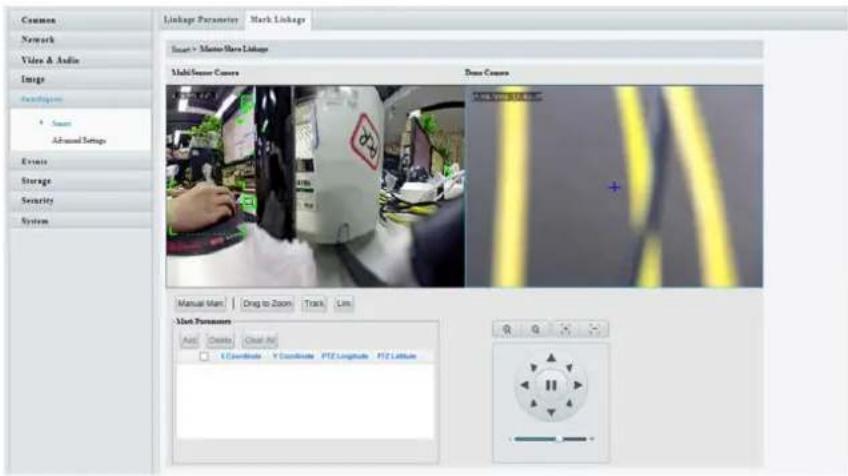Move PTZ diagonally down-left
The width and height of the screenshot is (848, 476).
click(x=533, y=404)
